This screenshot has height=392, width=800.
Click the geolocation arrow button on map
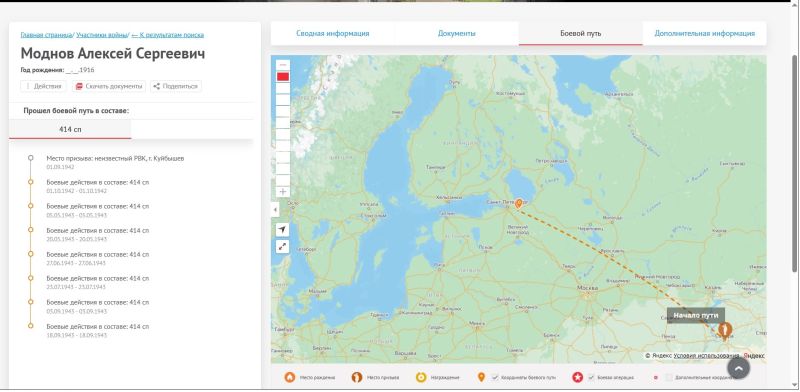click(x=282, y=230)
